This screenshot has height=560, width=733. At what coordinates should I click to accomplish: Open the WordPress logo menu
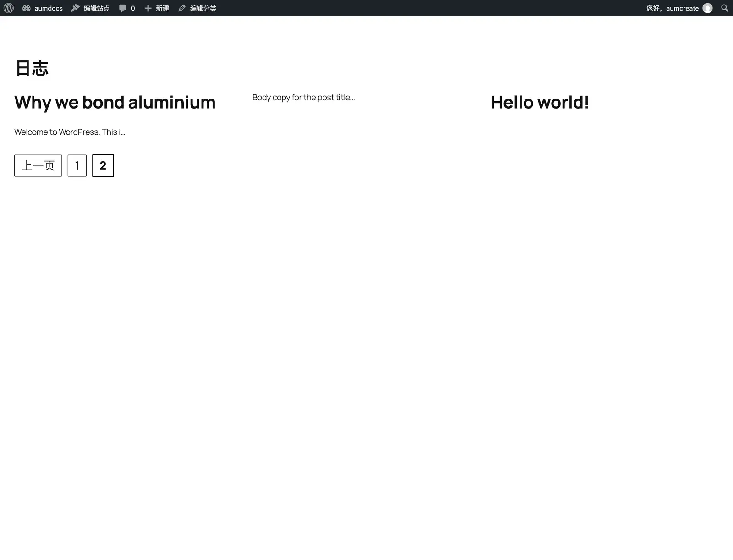[x=9, y=8]
